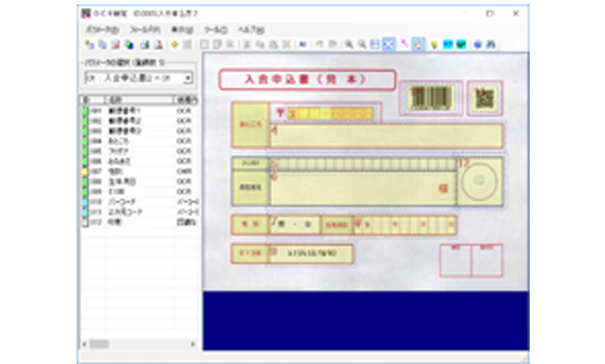Click the binoculars search icon
This screenshot has height=364, width=605.
tap(490, 44)
